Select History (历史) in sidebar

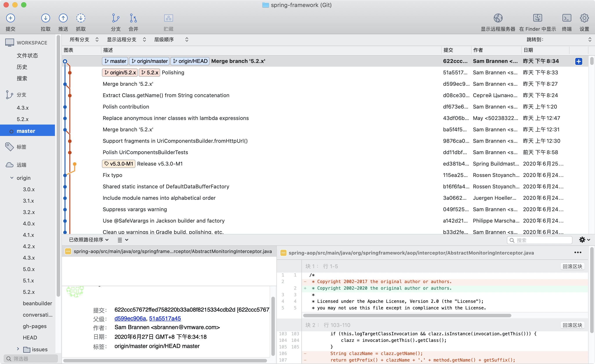pyautogui.click(x=22, y=67)
